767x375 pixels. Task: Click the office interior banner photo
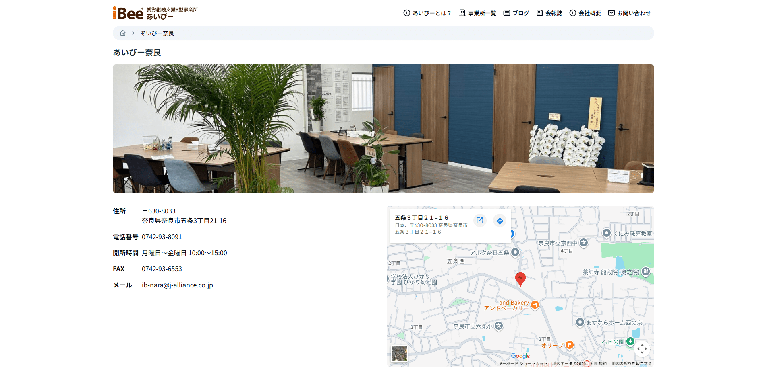(383, 128)
